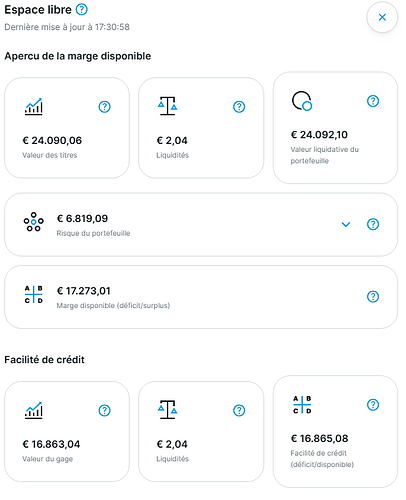Viewport: 406px width, 500px height.
Task: Click the € 16.865,08 Facilité de crédit amount
Action: click(319, 438)
